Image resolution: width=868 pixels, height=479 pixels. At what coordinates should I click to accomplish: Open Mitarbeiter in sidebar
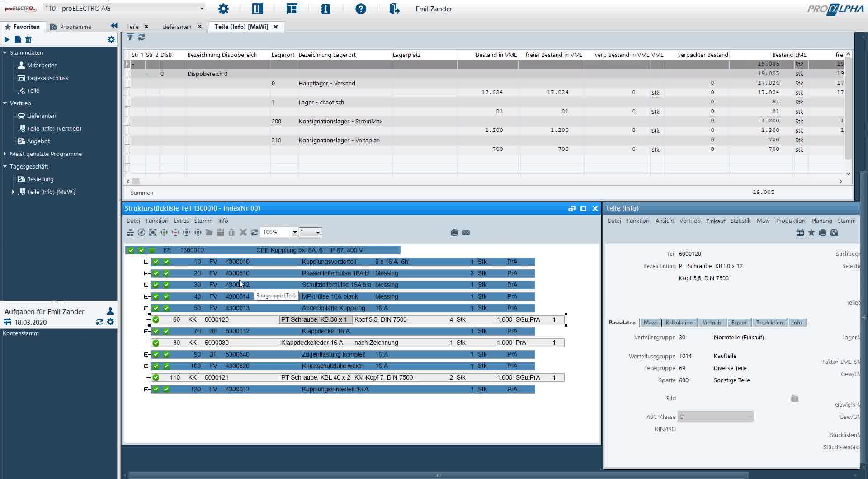42,65
